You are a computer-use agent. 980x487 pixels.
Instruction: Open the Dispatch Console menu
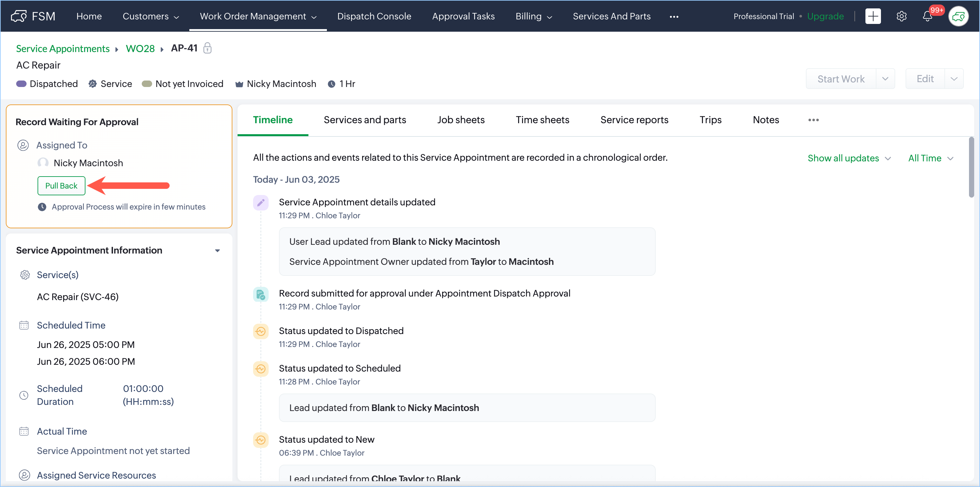[374, 16]
